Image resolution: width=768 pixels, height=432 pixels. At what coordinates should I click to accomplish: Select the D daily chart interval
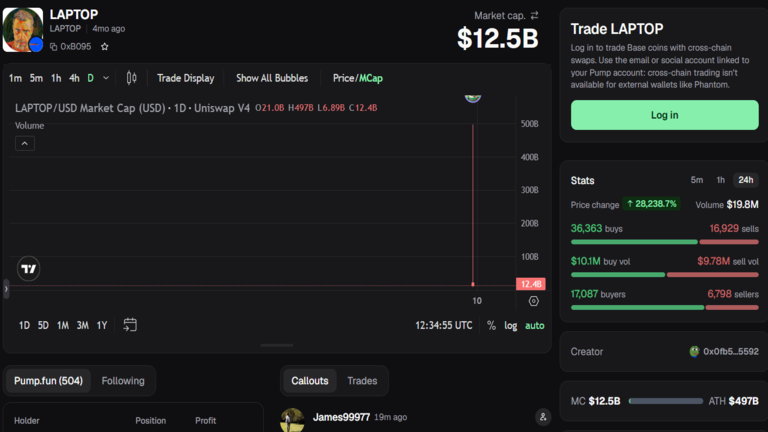pyautogui.click(x=90, y=78)
